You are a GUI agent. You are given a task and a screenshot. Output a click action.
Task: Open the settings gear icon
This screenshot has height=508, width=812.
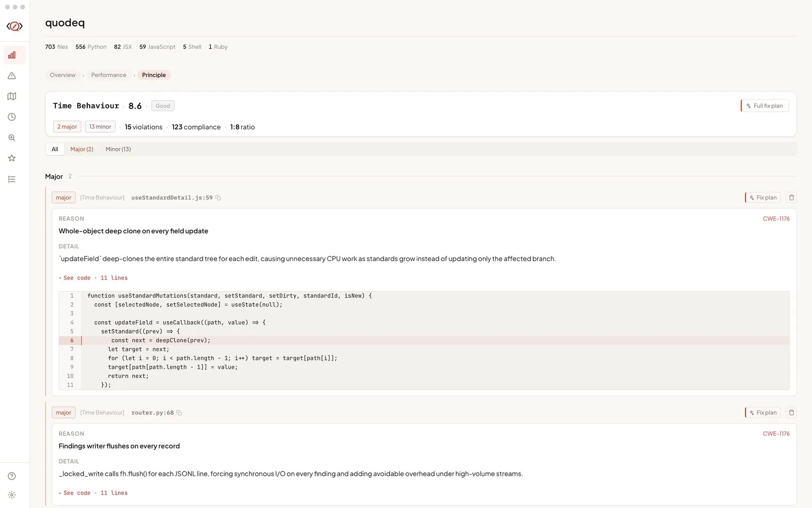[x=12, y=495]
